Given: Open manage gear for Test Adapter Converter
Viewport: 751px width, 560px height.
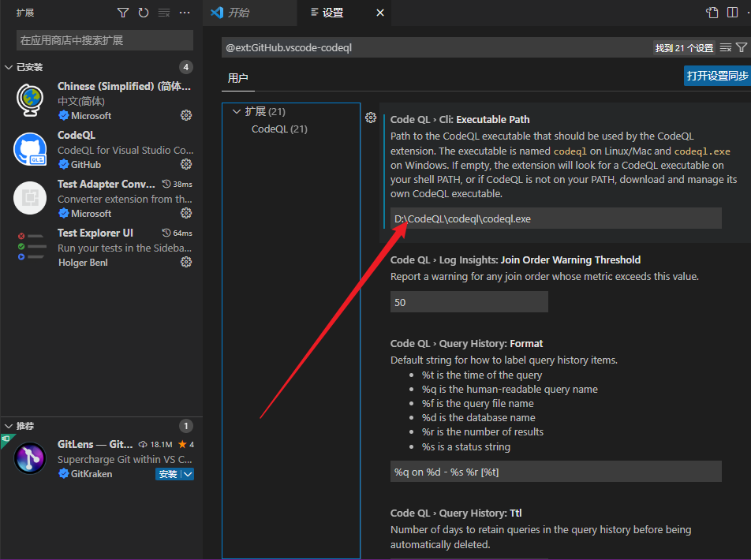Looking at the screenshot, I should tap(186, 213).
